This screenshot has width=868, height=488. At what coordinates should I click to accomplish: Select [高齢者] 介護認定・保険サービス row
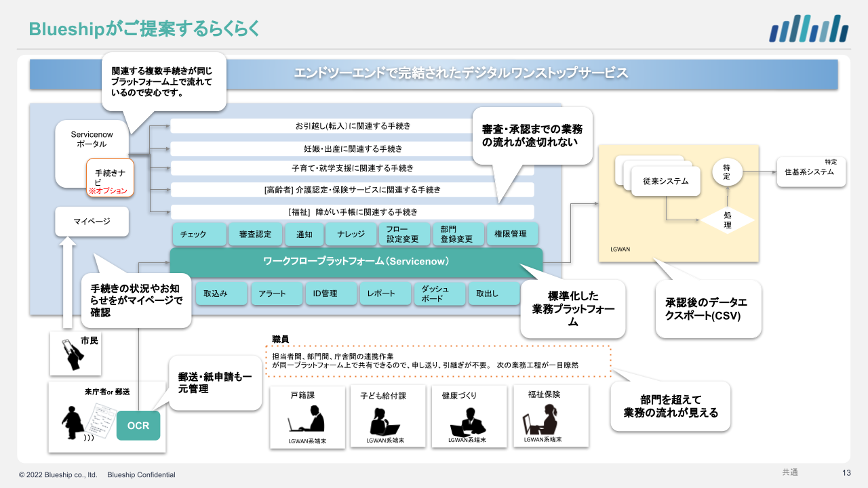pyautogui.click(x=352, y=190)
